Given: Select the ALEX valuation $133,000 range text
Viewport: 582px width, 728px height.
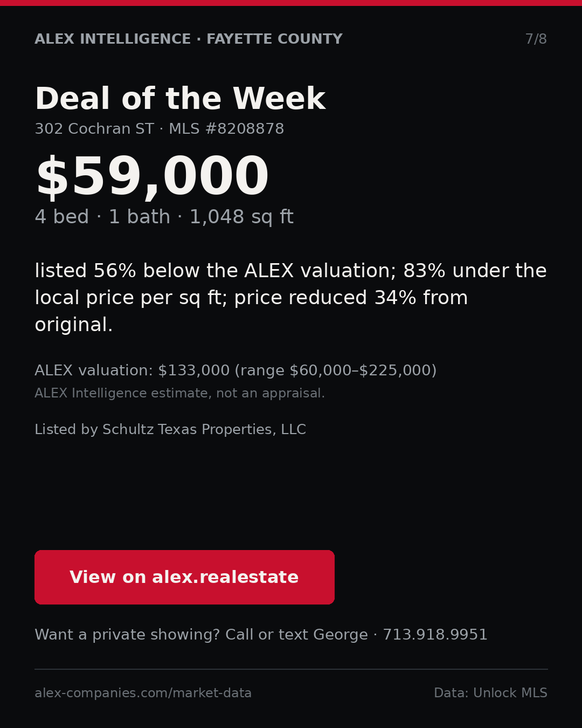Looking at the screenshot, I should coord(235,370).
